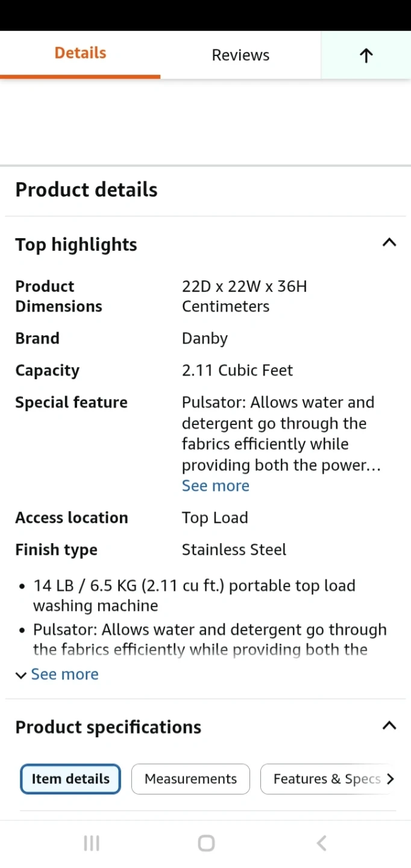The height and width of the screenshot is (868, 411).
Task: Open the Reviews tab
Action: pos(240,55)
